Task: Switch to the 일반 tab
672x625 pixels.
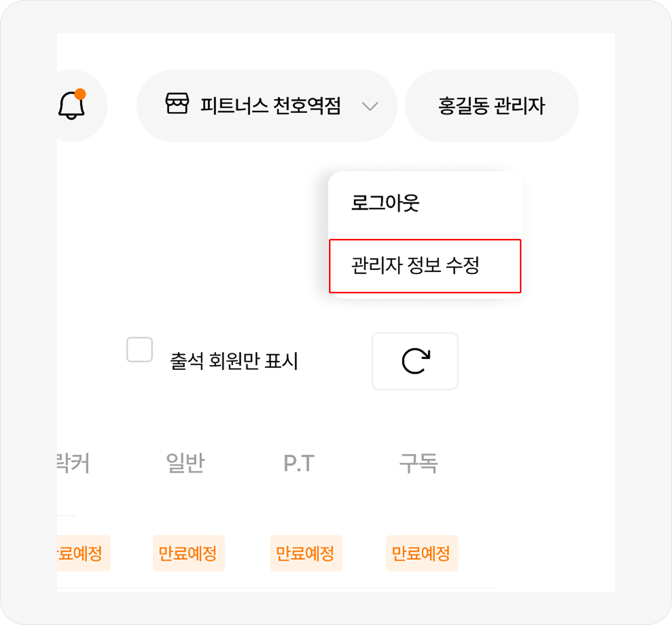Action: tap(185, 463)
